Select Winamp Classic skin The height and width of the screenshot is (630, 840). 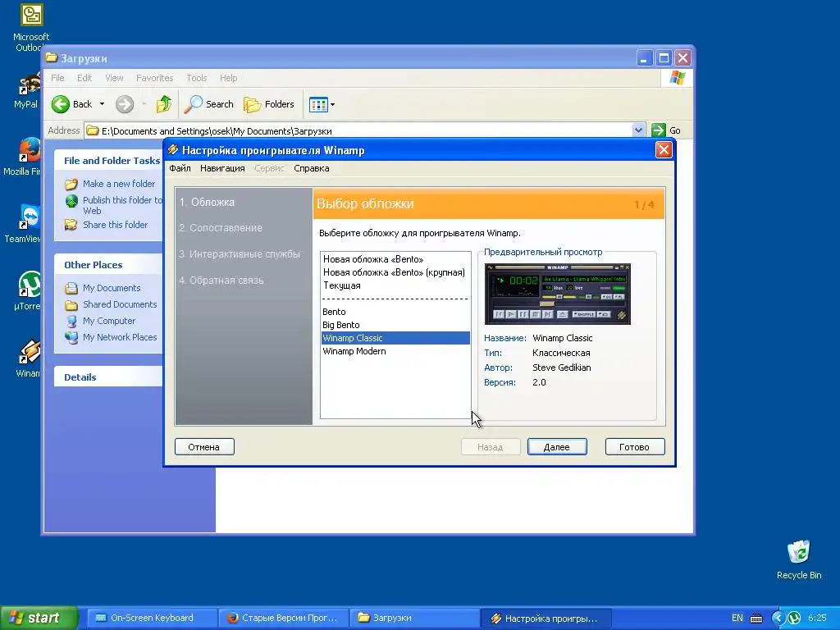pos(395,338)
